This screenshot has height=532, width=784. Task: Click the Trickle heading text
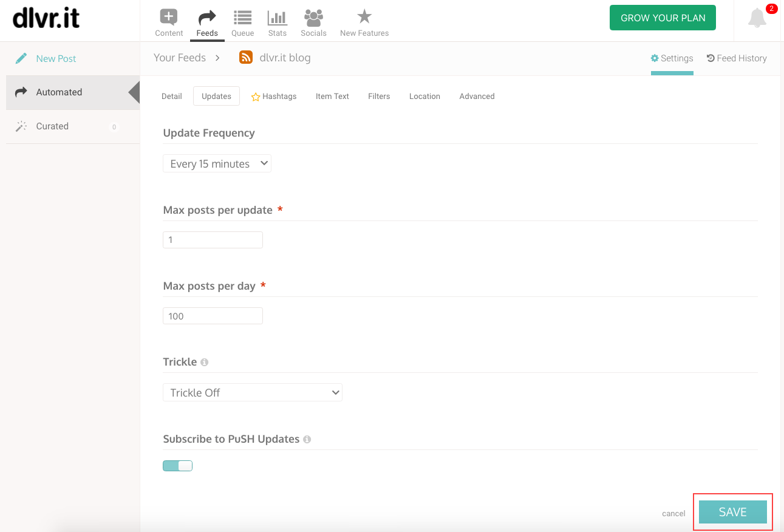pos(180,362)
